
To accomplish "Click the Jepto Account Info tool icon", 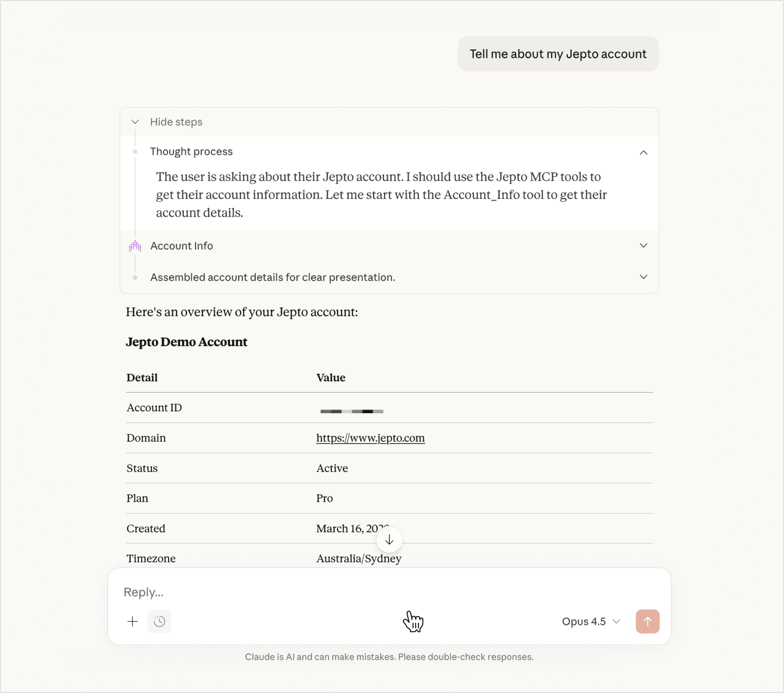I will coord(135,246).
